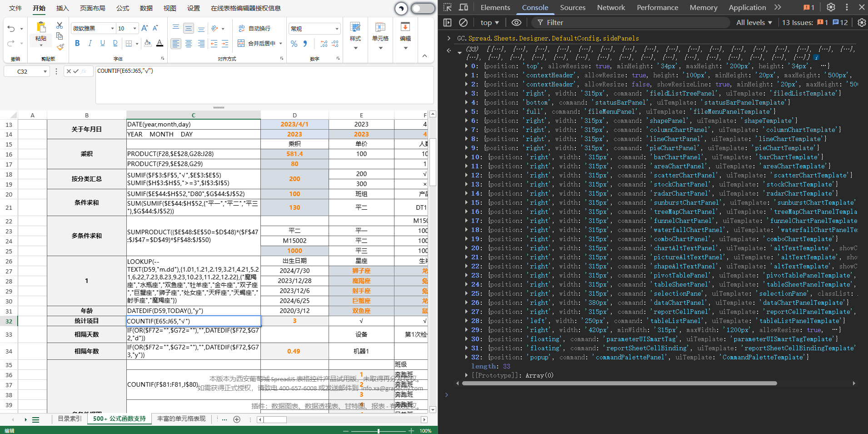The height and width of the screenshot is (434, 868).
Task: Toggle auto wrap text (自动换行)
Action: pos(254,28)
